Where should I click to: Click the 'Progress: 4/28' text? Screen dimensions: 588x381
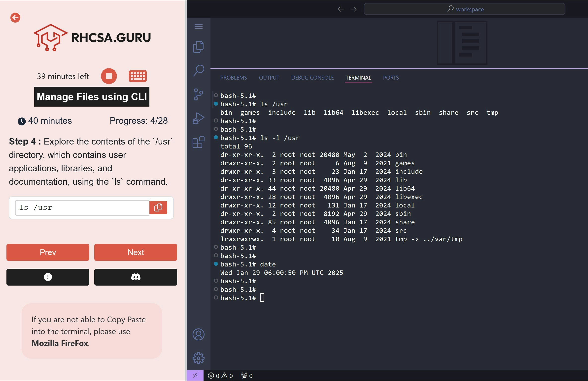point(139,121)
